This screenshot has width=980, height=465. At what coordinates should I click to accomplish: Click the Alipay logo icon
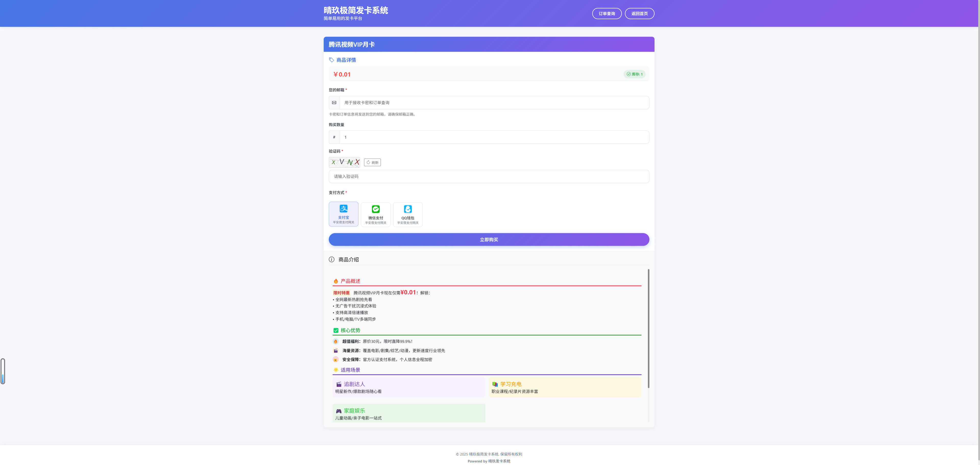click(344, 209)
